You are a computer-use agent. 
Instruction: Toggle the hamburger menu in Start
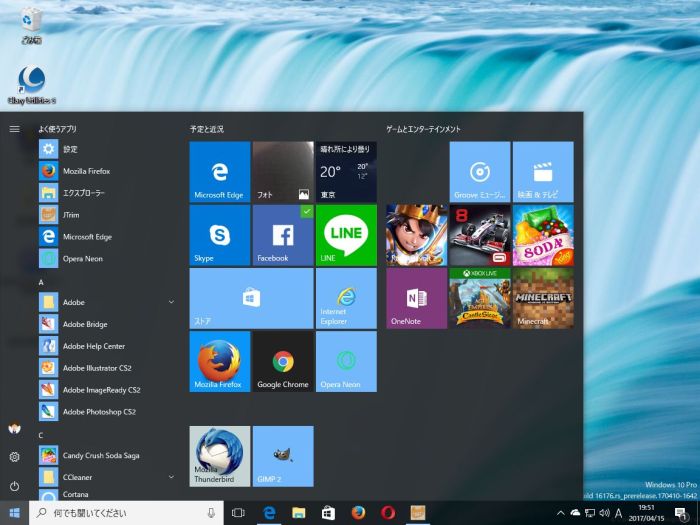click(14, 129)
